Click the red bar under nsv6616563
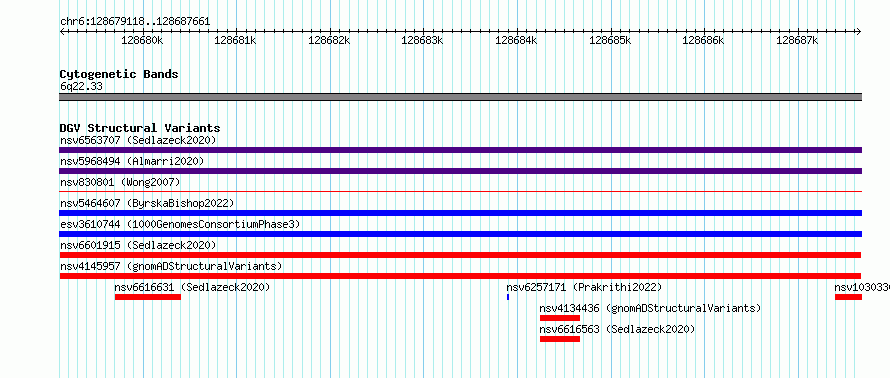 point(560,339)
